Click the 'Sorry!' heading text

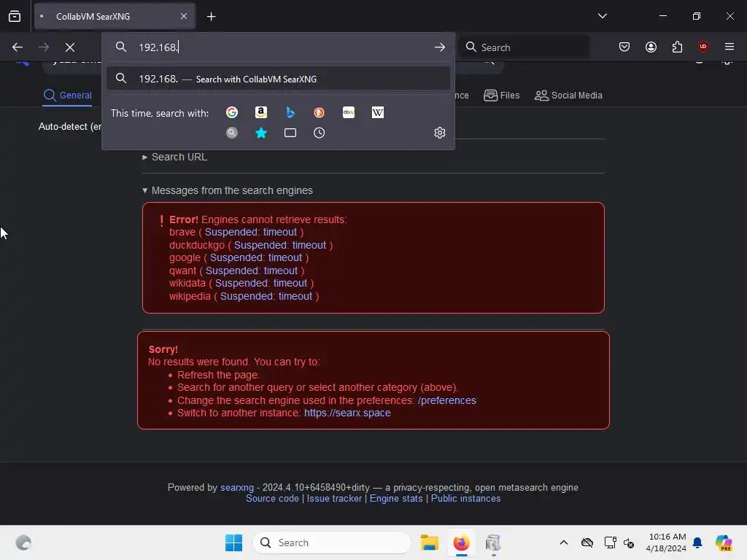pos(163,349)
